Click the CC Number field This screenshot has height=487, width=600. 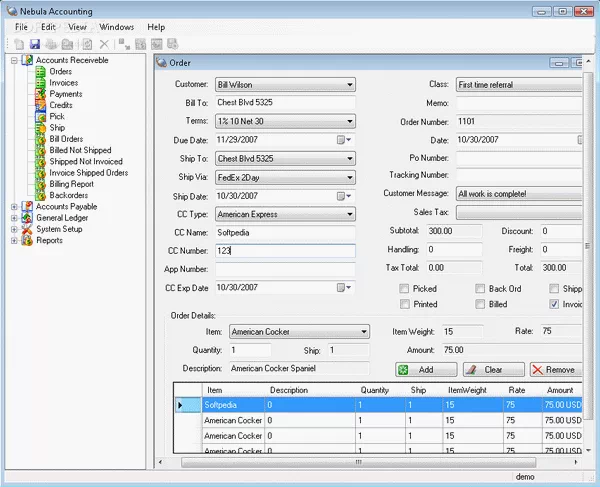[x=285, y=251]
